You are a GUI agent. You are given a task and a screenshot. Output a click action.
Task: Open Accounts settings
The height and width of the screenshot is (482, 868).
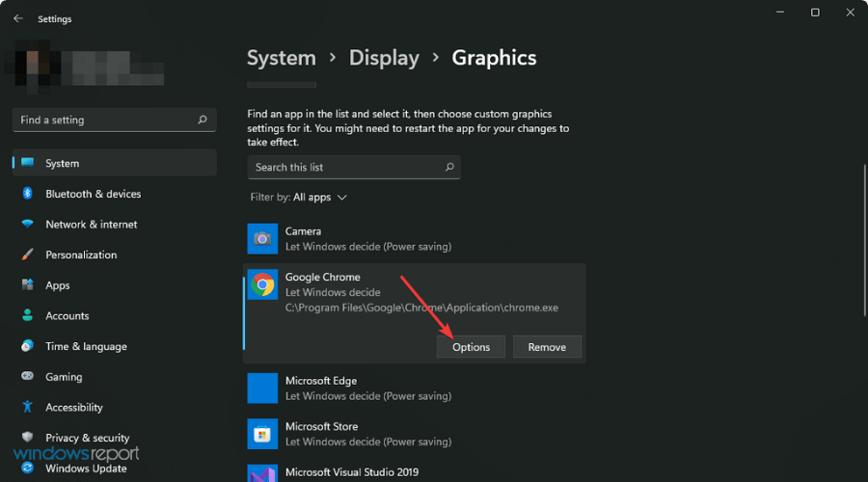[115, 315]
